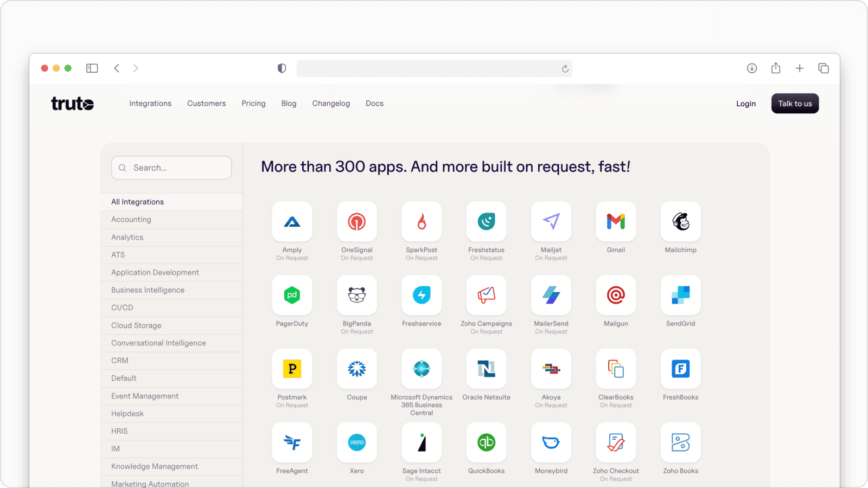Screen dimensions: 868x488
Task: Open the browser Share icon
Action: (x=776, y=68)
